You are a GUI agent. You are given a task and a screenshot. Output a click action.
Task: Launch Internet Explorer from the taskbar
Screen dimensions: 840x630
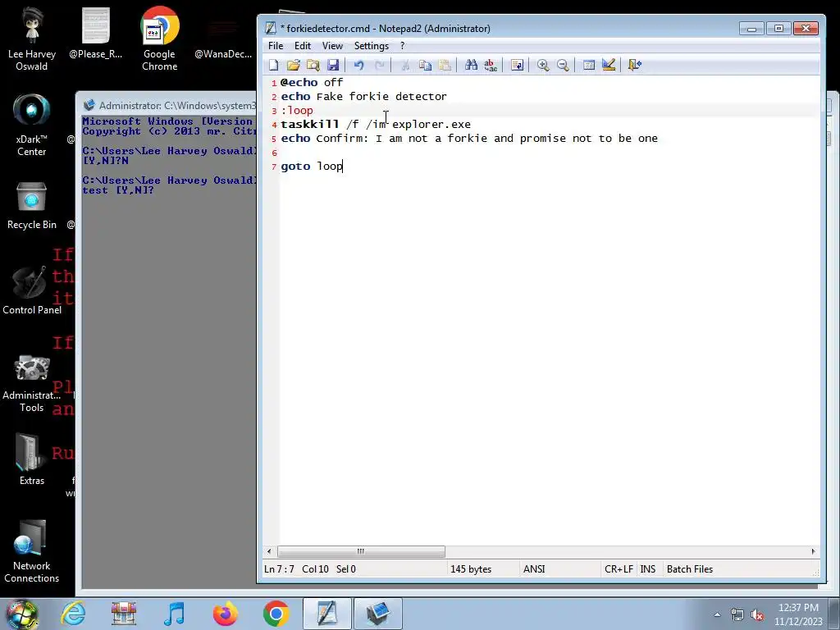click(x=73, y=614)
